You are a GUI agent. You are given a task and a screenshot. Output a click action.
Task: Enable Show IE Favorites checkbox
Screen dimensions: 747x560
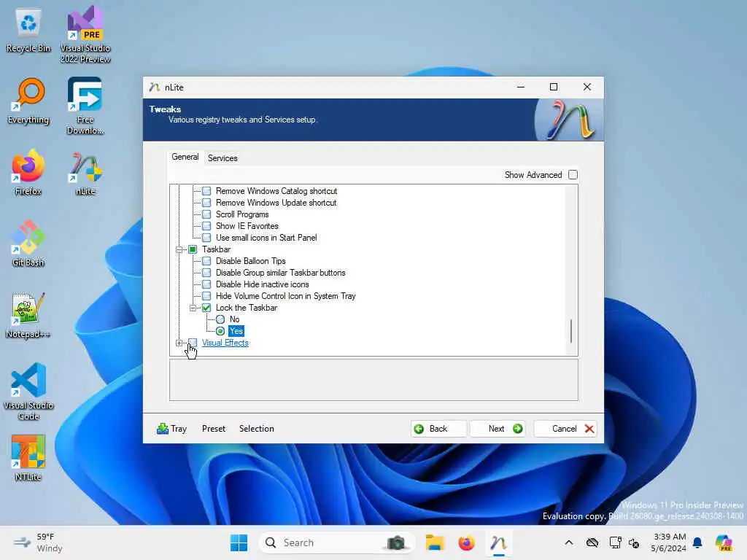coord(206,226)
